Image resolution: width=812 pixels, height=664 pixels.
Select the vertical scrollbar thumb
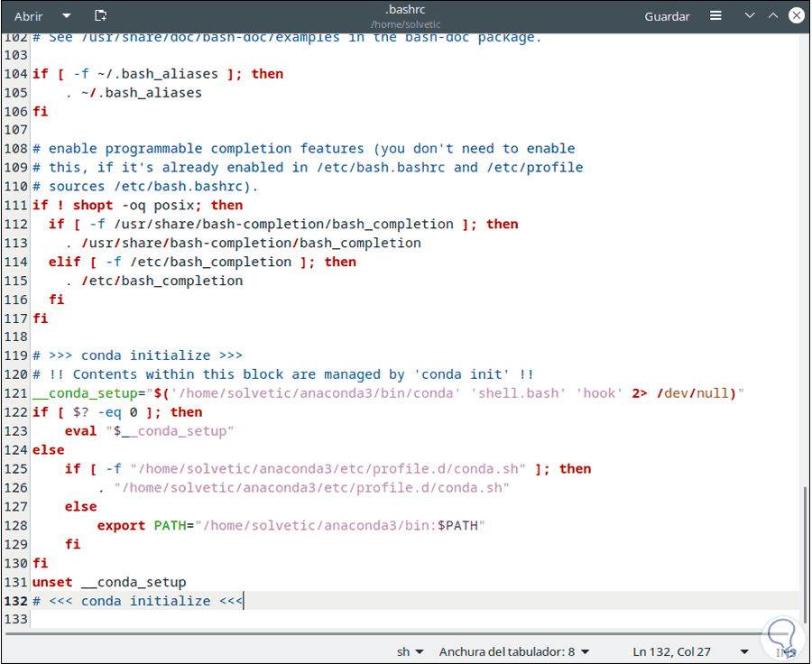click(804, 554)
